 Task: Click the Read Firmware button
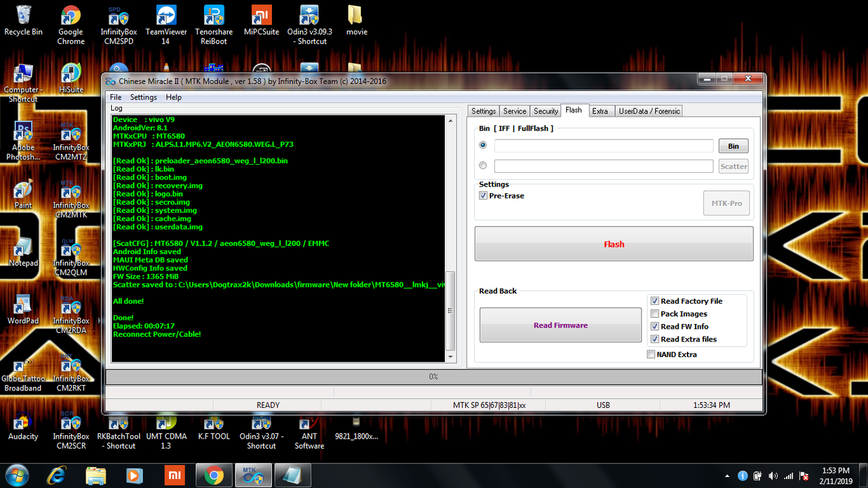(x=560, y=325)
